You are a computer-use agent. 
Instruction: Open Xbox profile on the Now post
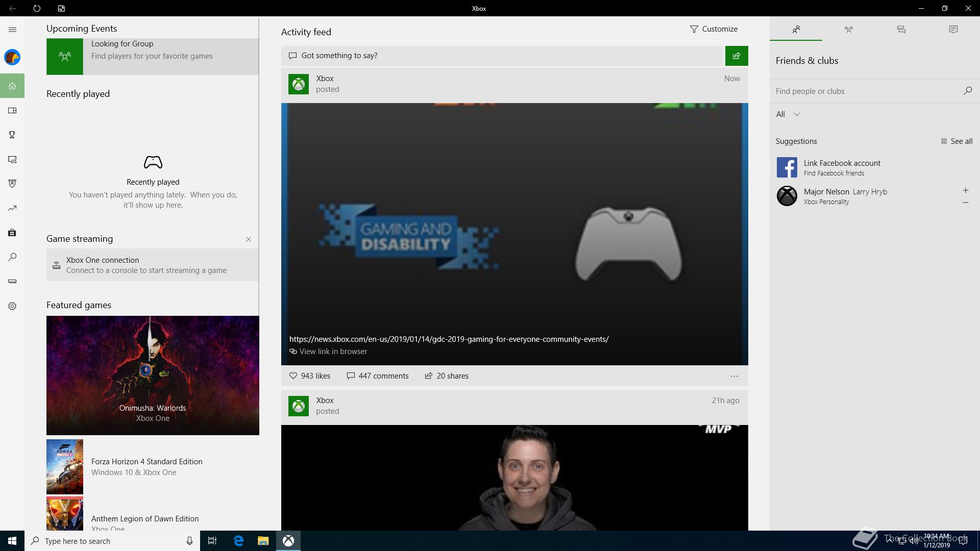[x=299, y=84]
